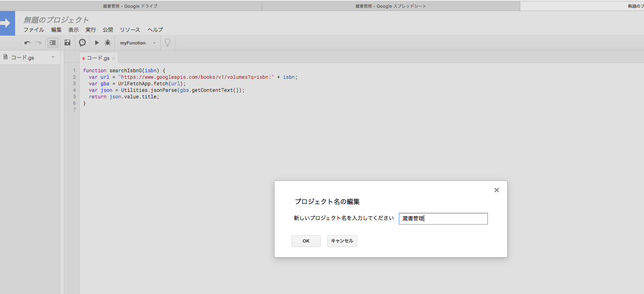Close the コード.gs editor tab

[114, 58]
